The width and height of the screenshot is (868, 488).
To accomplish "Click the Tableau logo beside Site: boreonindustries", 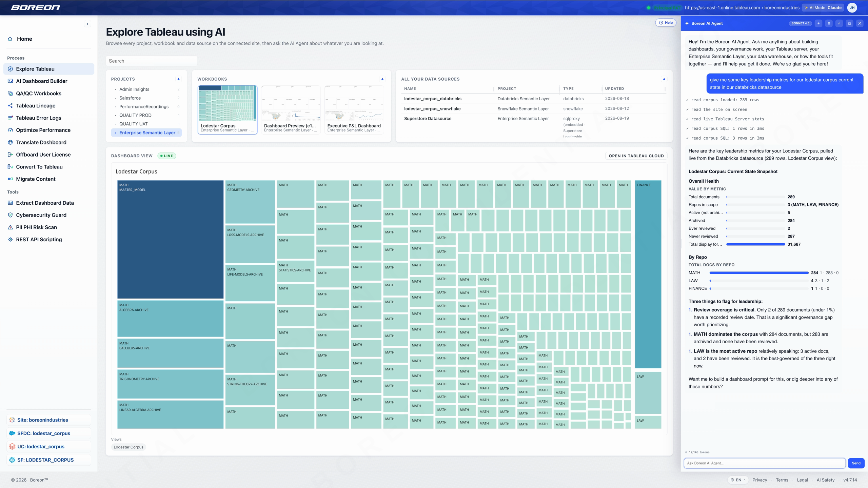I will pyautogui.click(x=12, y=420).
